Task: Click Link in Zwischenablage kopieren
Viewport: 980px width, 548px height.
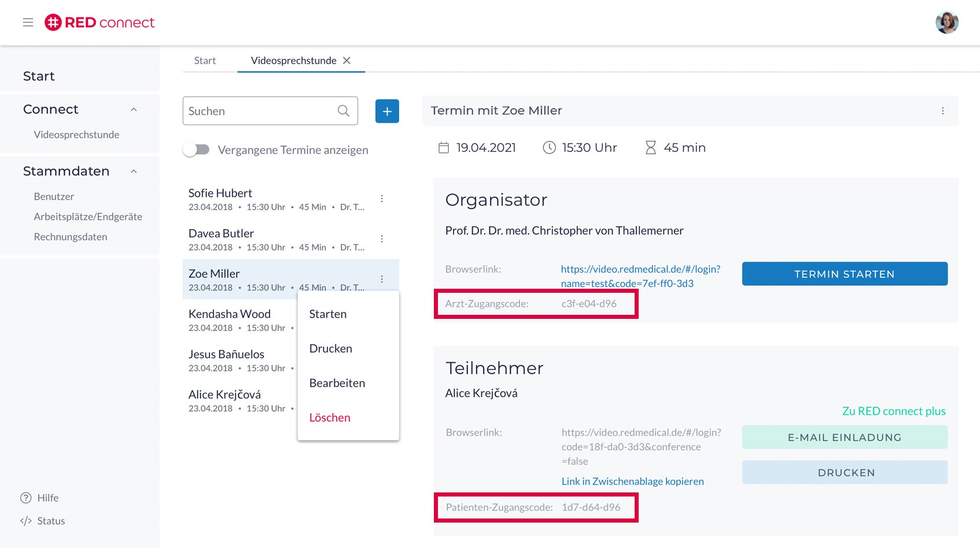Action: coord(632,481)
